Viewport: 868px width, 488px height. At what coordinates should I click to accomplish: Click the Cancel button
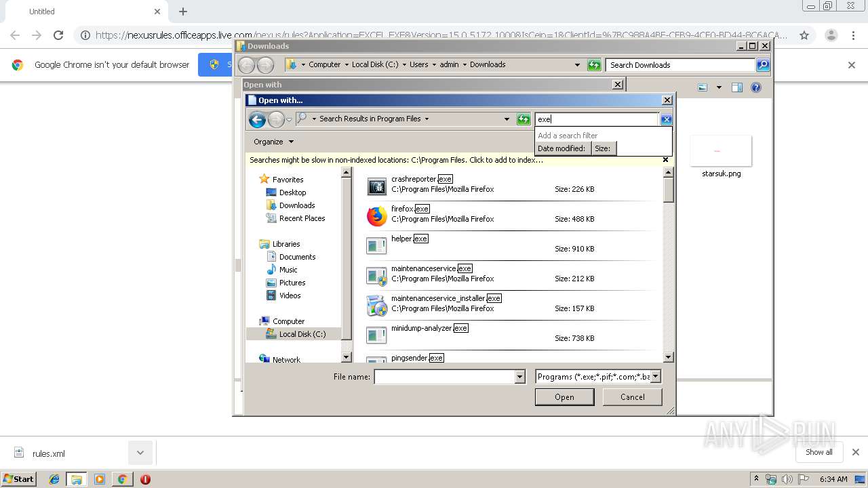[x=633, y=397]
